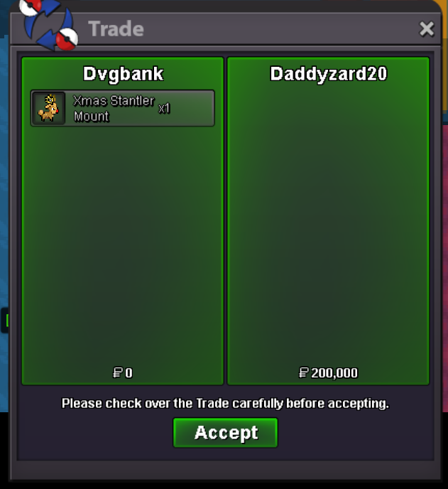Click the x1 quantity on Stantler Mount
The width and height of the screenshot is (448, 489).
tap(164, 108)
